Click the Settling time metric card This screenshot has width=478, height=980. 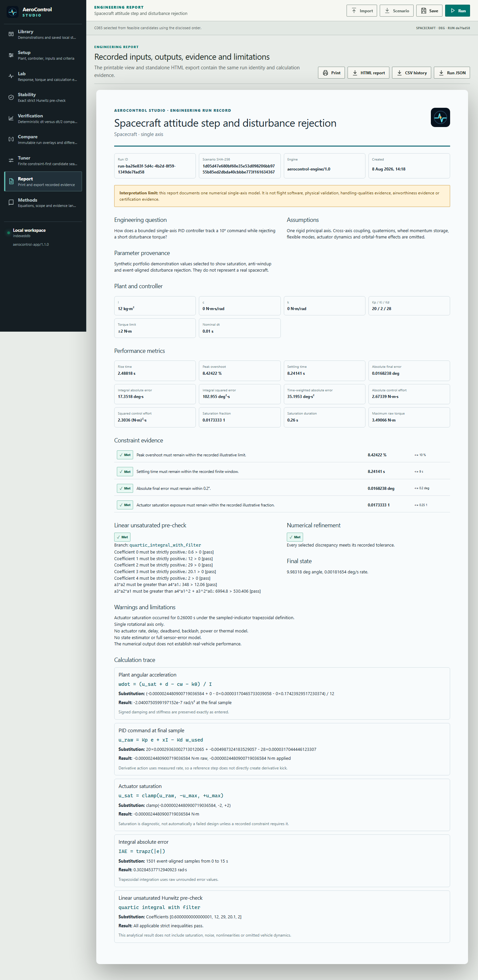tap(325, 370)
